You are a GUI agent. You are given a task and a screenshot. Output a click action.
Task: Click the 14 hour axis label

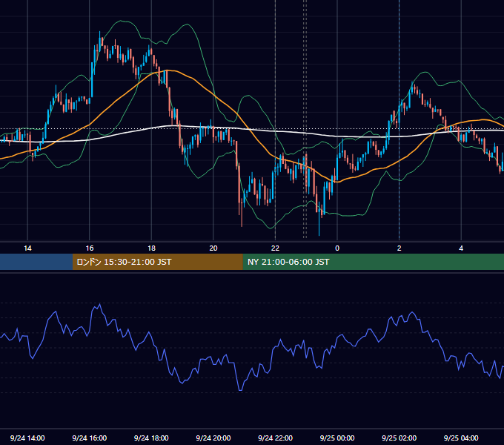pyautogui.click(x=27, y=248)
